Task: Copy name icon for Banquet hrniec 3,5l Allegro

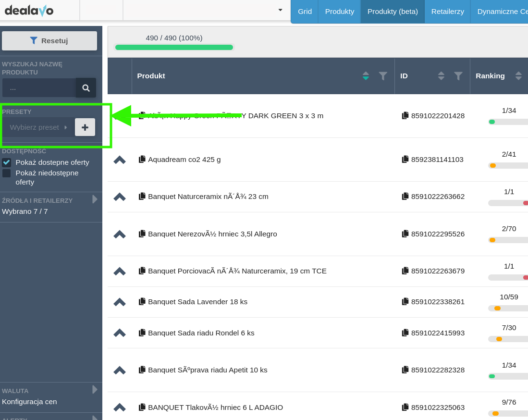Action: (142, 234)
